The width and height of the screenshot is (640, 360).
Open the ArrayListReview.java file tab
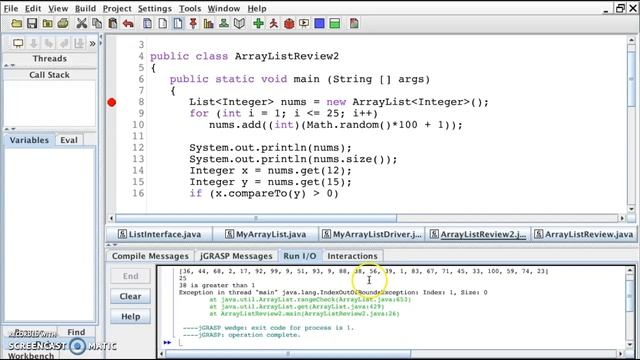pos(584,234)
